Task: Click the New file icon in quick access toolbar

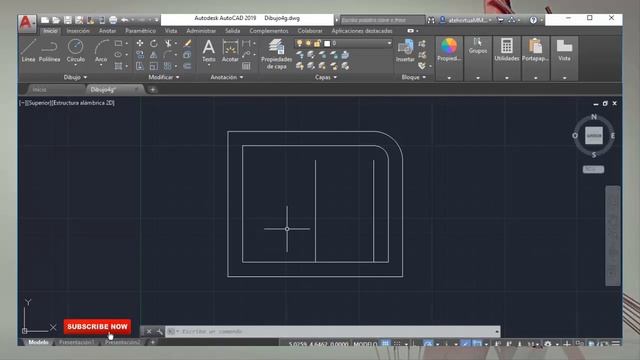Action: tap(45, 20)
